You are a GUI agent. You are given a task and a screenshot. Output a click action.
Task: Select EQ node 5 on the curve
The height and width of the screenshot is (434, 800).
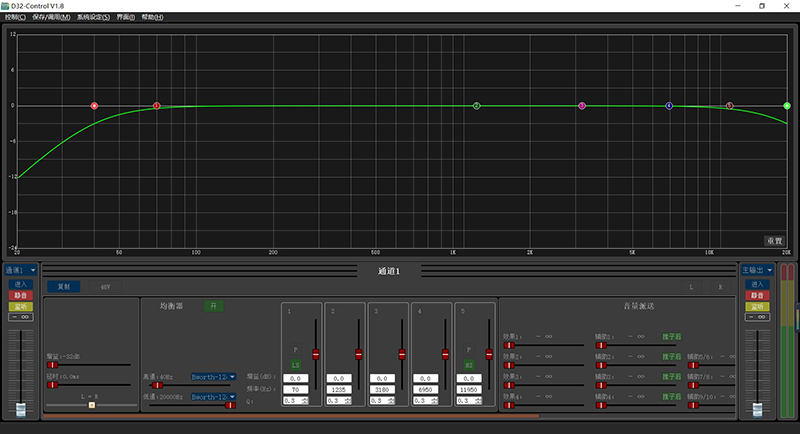click(729, 105)
